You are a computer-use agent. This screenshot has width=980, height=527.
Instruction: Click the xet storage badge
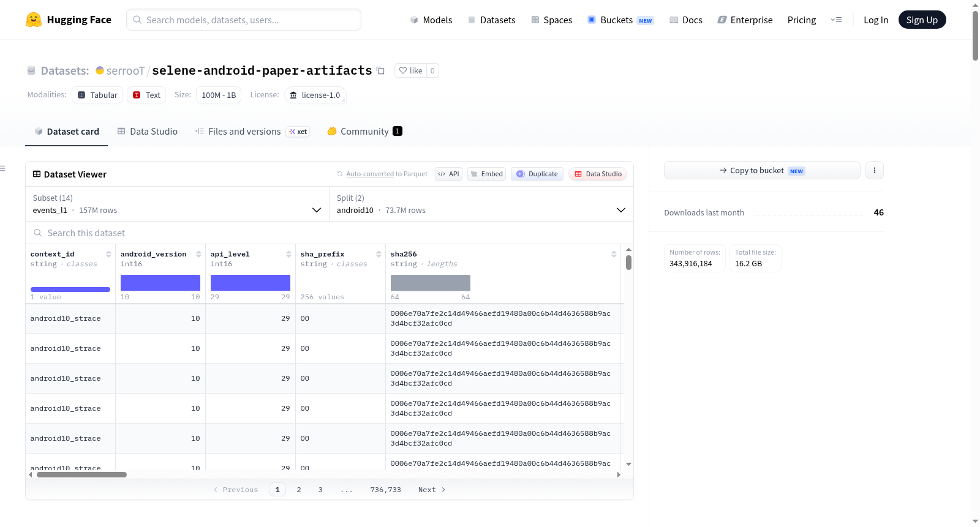(x=298, y=132)
